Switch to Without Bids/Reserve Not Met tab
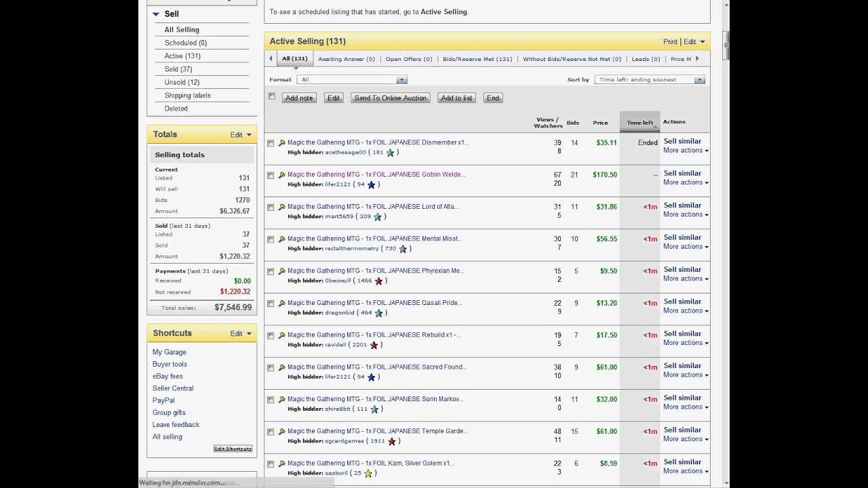Screen dimensions: 868x488 [x=572, y=59]
